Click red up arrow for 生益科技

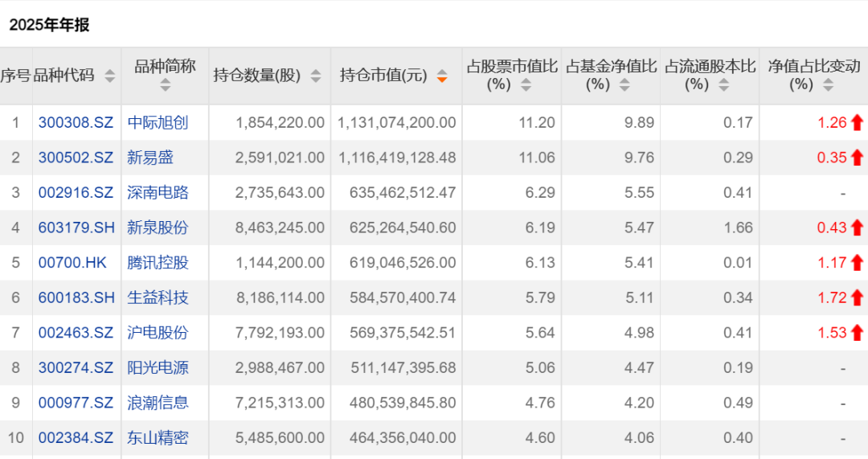coord(857,297)
